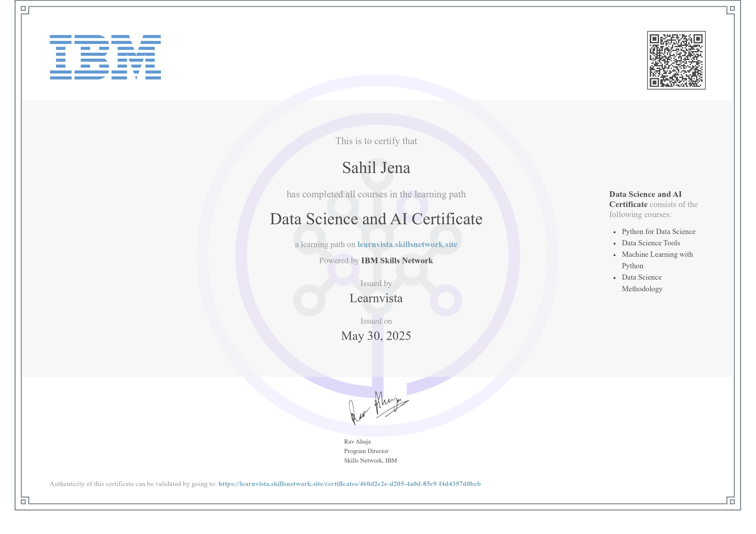Click the issuer name Learnvista
Viewport: 756px width, 534px height.
point(376,298)
